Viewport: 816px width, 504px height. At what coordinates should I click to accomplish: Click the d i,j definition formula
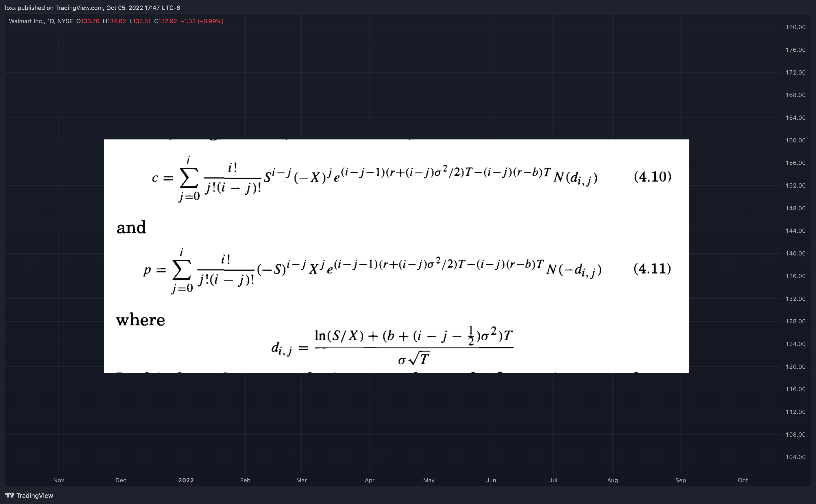pyautogui.click(x=392, y=345)
